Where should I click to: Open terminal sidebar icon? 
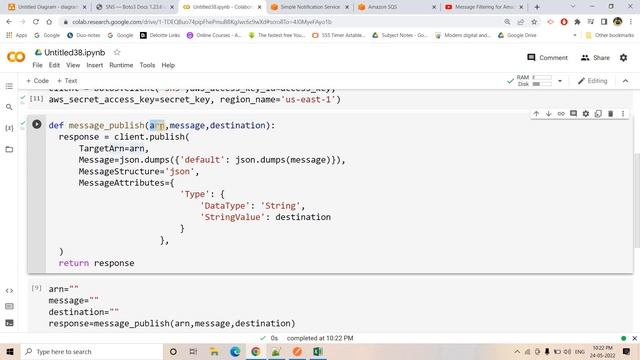point(9,323)
